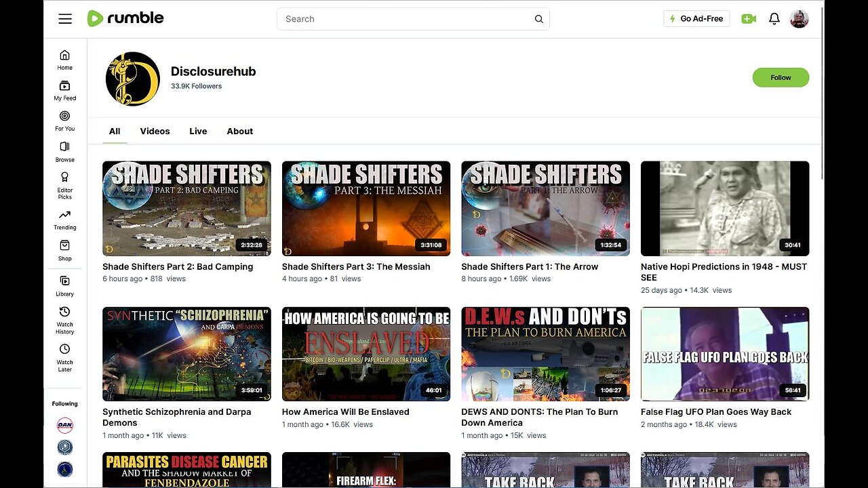Click the search magnifier icon

click(x=539, y=19)
